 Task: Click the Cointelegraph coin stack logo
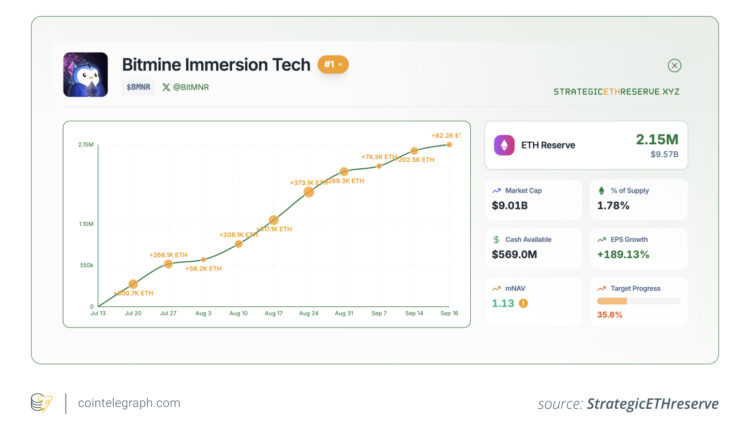tap(41, 403)
